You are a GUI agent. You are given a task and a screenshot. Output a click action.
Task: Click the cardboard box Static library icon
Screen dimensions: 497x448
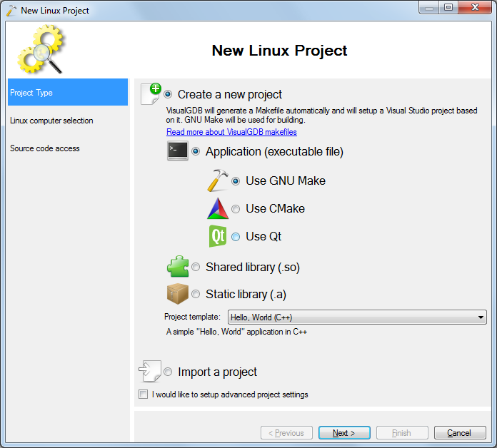(x=178, y=293)
